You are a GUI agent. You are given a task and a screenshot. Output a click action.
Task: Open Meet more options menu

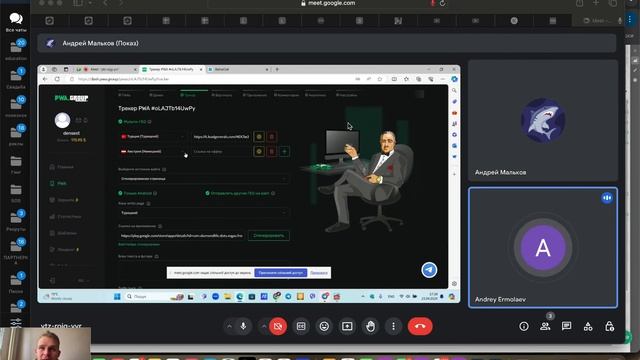[x=393, y=326]
